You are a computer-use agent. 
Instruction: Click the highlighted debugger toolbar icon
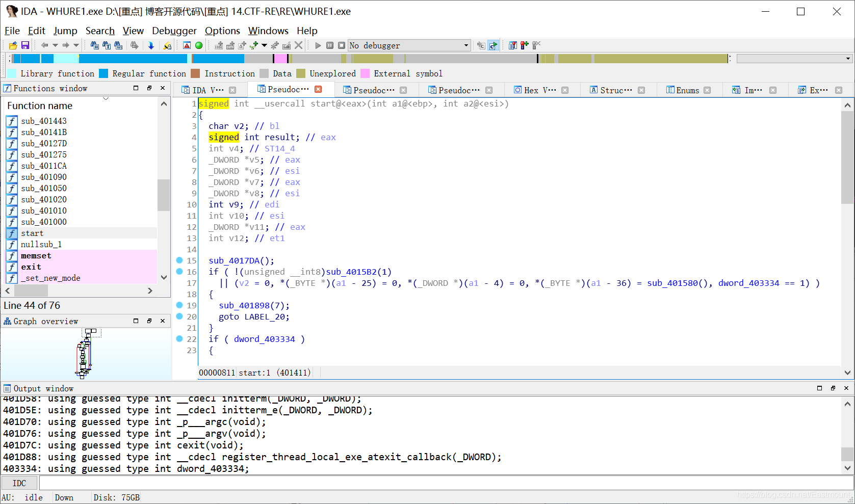(x=493, y=45)
